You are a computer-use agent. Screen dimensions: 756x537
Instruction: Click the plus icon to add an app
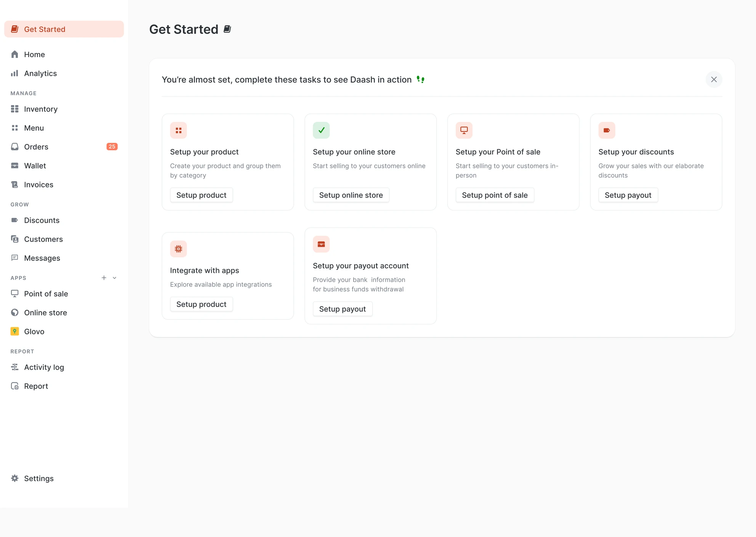(x=104, y=278)
